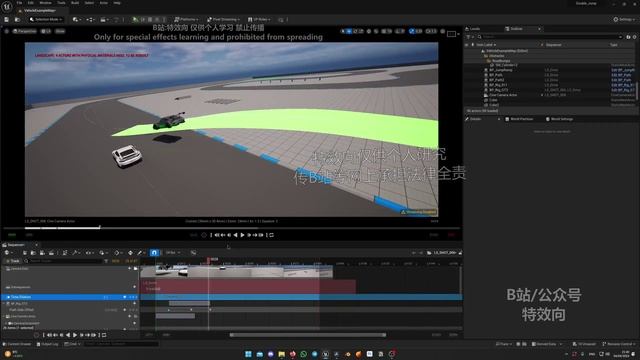The height and width of the screenshot is (360, 640).
Task: Open the Perspective view dropdown
Action: (x=24, y=31)
